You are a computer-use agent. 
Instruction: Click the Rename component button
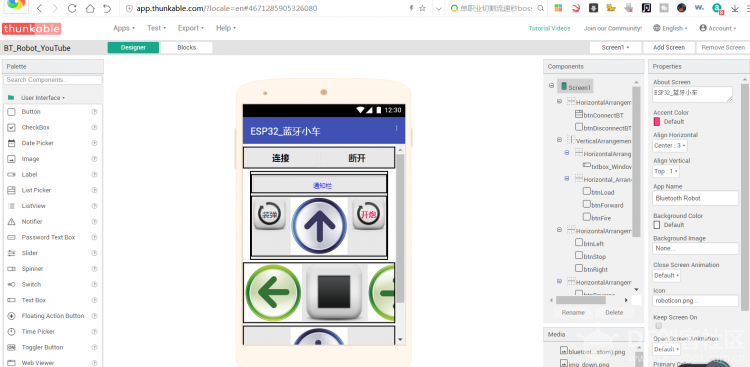573,312
